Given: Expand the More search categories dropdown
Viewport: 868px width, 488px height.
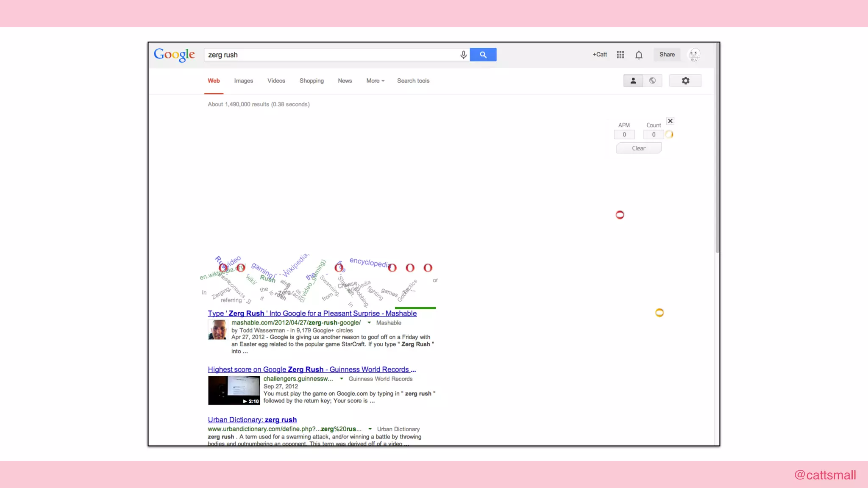Looking at the screenshot, I should [x=375, y=81].
